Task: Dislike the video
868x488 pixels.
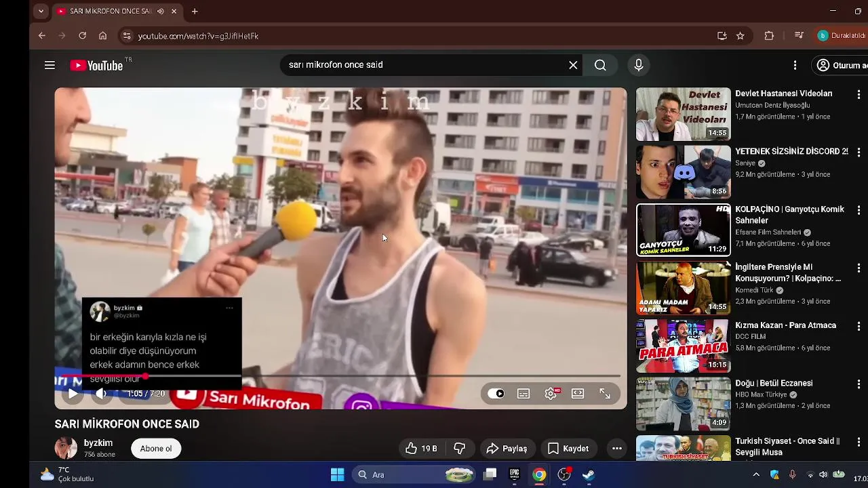Action: 459,448
